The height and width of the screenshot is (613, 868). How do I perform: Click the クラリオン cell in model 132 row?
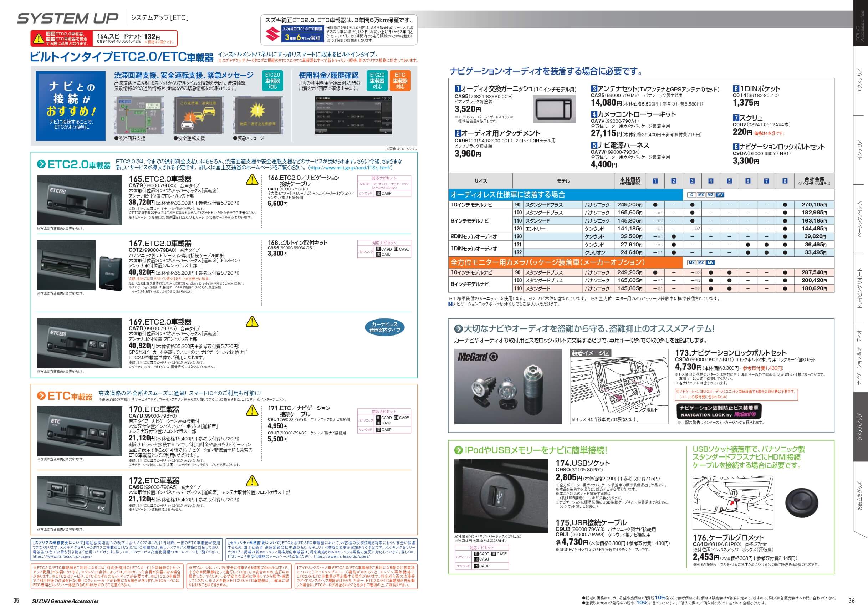595,252
